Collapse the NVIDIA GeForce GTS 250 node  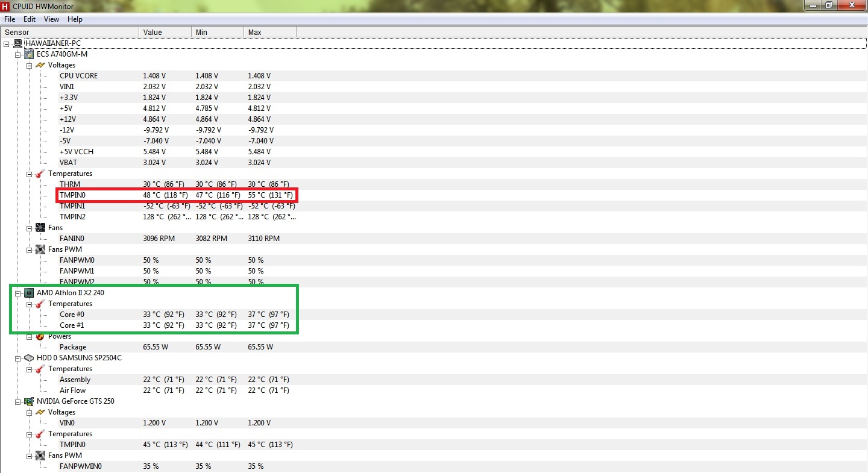(17, 401)
